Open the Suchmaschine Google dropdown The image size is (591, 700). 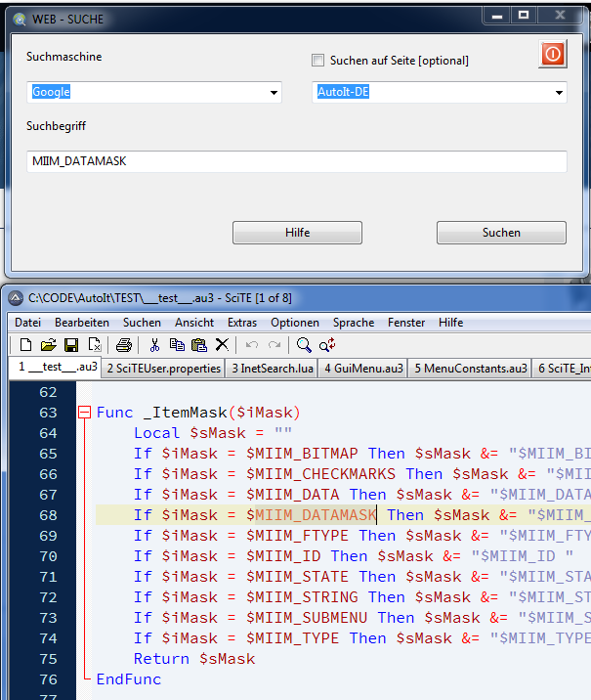tap(274, 93)
